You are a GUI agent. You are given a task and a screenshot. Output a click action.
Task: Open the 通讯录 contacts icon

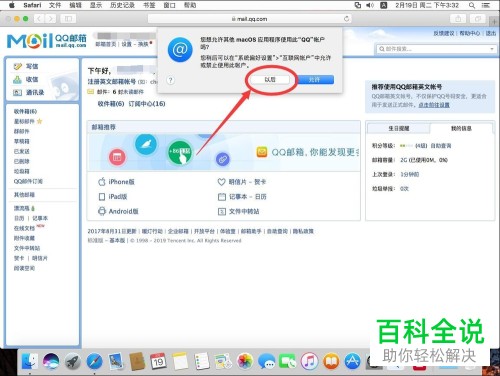pos(17,92)
